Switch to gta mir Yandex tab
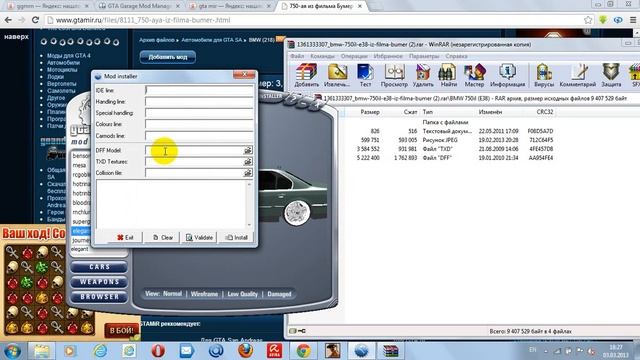Screen dimensions: 640x360 [x=230, y=6]
